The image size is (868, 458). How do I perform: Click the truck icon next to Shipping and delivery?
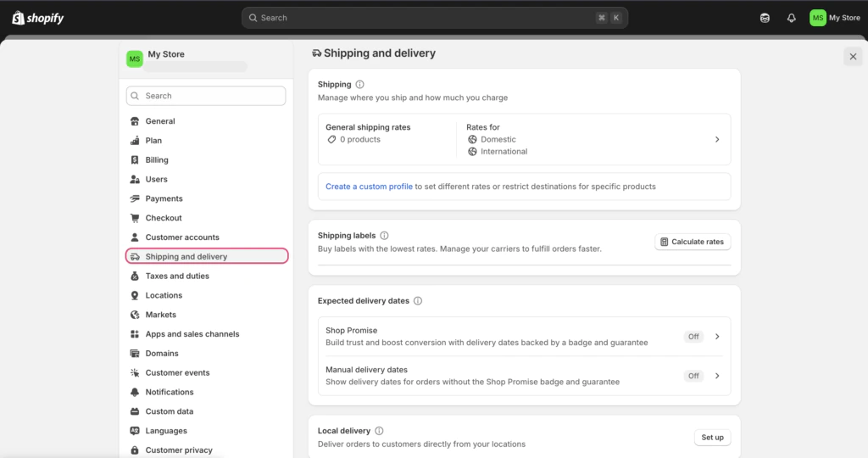point(135,257)
